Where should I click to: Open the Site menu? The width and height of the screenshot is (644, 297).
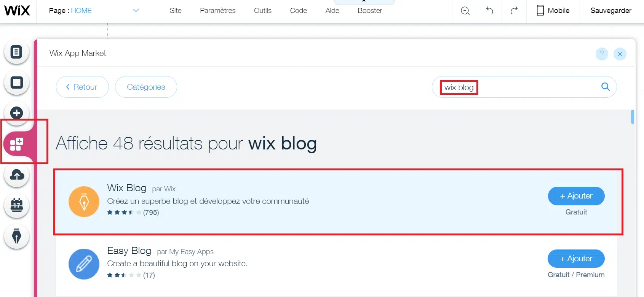pos(176,11)
